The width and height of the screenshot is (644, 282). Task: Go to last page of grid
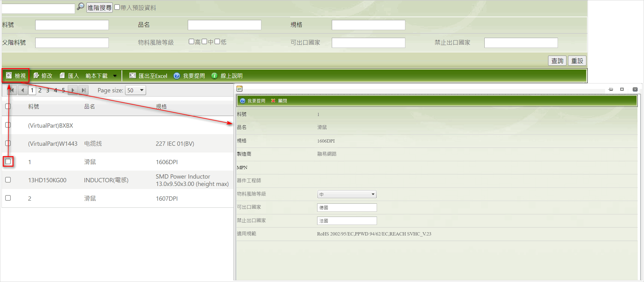pyautogui.click(x=83, y=90)
